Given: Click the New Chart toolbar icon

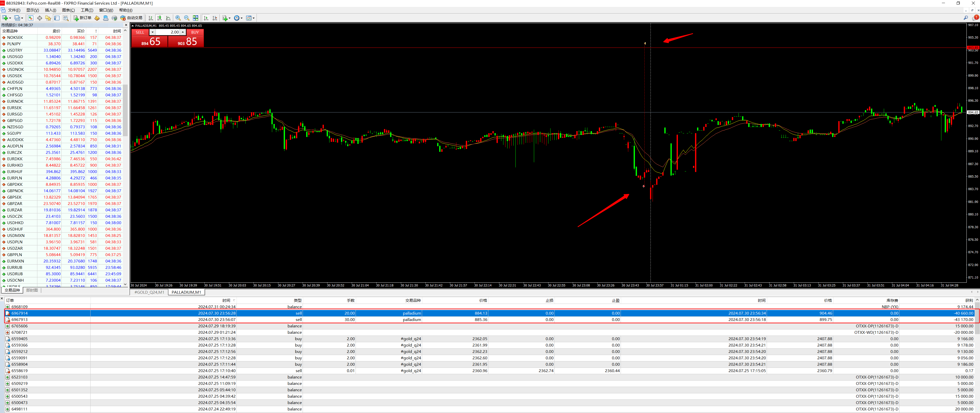Looking at the screenshot, I should pos(5,18).
